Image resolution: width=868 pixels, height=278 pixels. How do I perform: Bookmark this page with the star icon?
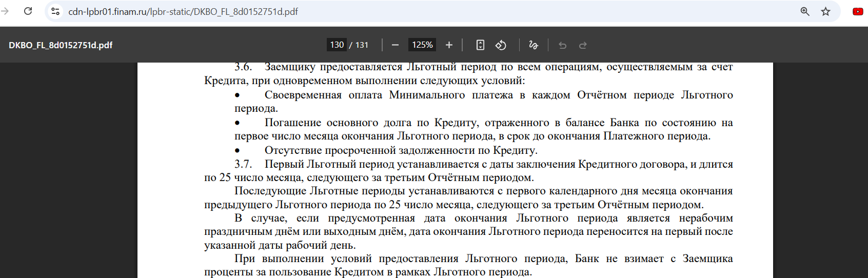pos(825,11)
